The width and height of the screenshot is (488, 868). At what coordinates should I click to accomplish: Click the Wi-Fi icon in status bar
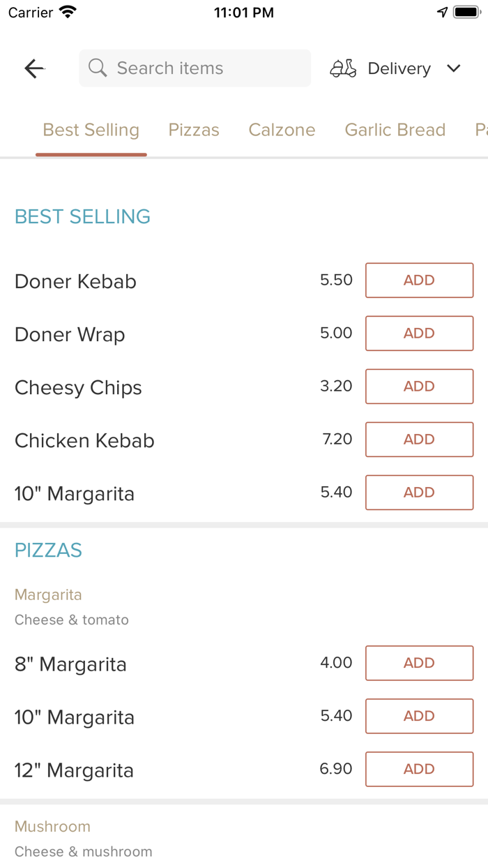(x=67, y=11)
